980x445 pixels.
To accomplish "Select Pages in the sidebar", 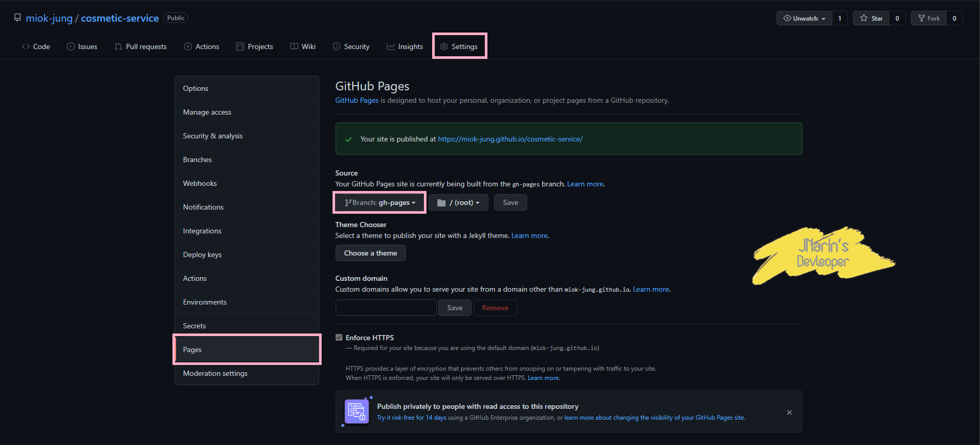I will tap(247, 349).
